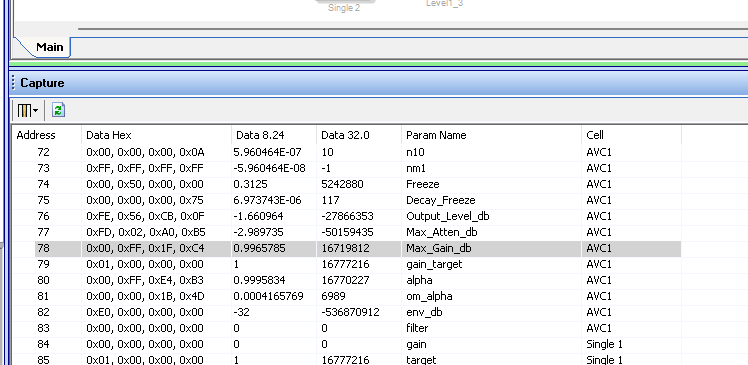Screen dimensions: 748x365
Task: Select the gain parameter name
Action: tap(416, 344)
